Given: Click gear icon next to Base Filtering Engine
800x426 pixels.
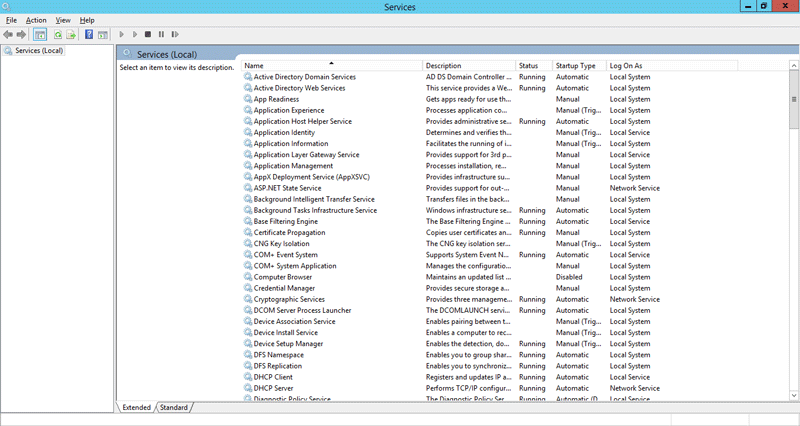Looking at the screenshot, I should pyautogui.click(x=248, y=221).
